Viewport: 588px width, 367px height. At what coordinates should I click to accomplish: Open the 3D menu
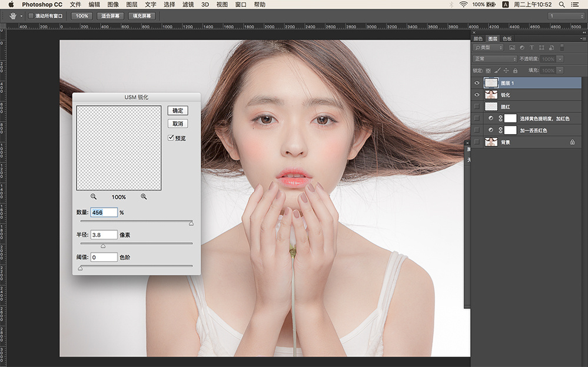coord(205,5)
